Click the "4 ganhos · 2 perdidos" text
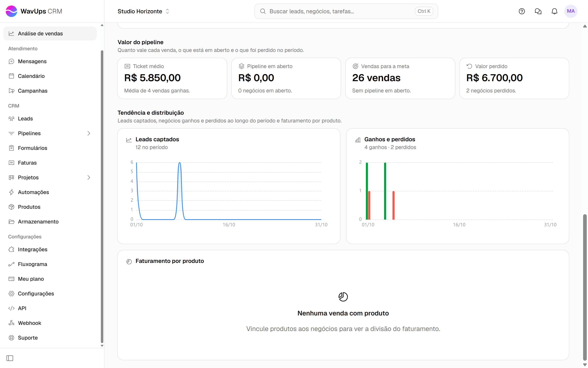This screenshot has height=368, width=588. pos(390,147)
